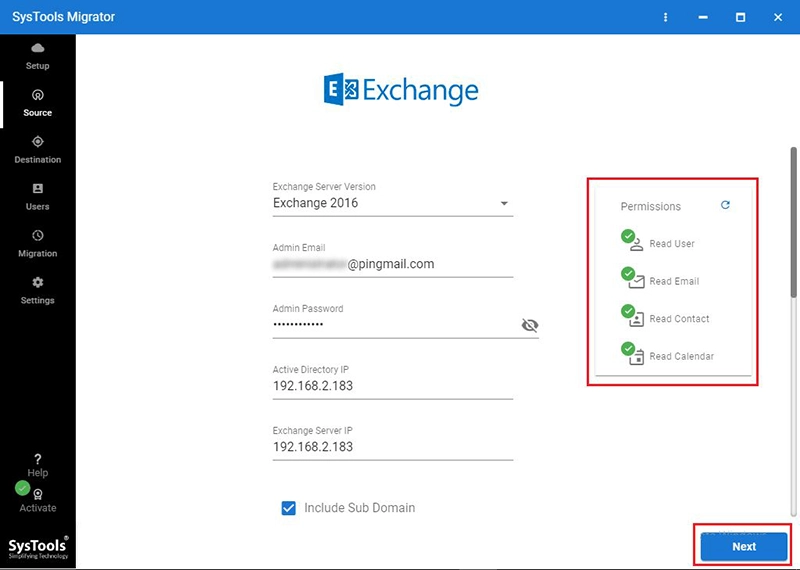The image size is (800, 570).
Task: Open the Exchange Server Version dropdown
Action: 393,203
